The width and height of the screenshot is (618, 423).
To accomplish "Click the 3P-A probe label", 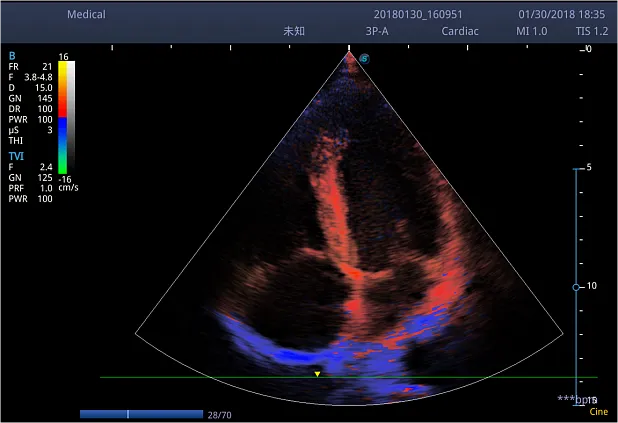I will point(377,31).
